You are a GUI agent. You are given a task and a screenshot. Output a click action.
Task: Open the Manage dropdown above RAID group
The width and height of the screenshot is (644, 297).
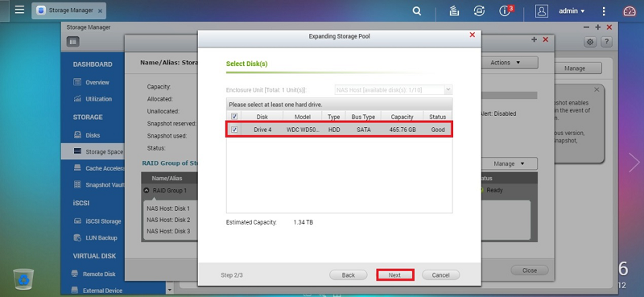[x=510, y=163]
